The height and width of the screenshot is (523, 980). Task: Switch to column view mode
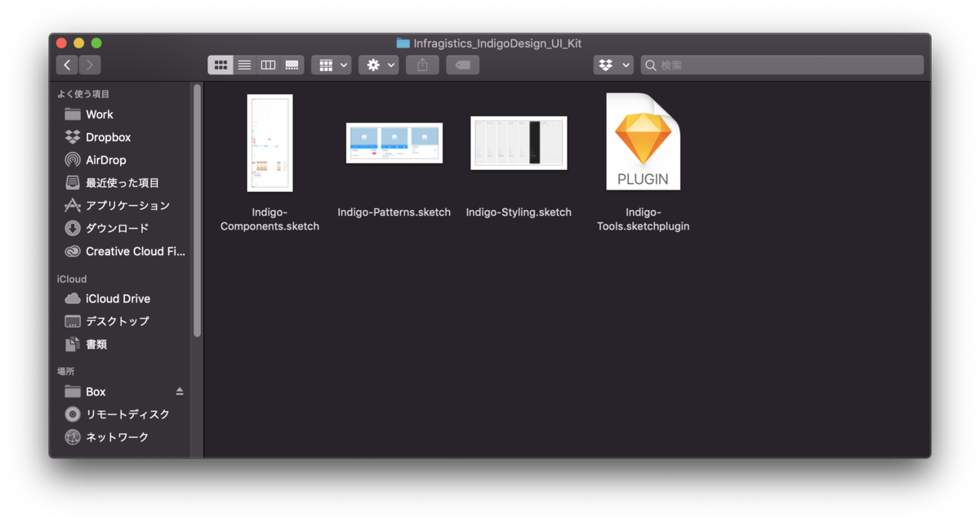click(268, 65)
